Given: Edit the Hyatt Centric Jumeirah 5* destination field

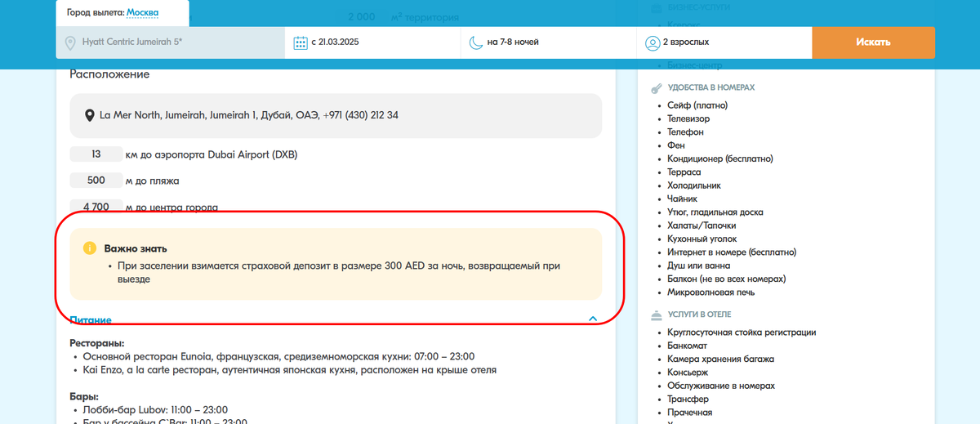Looking at the screenshot, I should coord(171,42).
